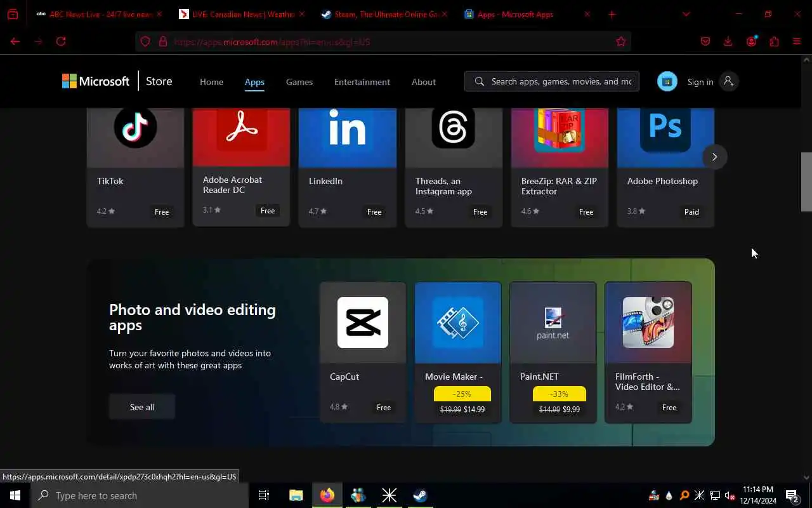Open Firefox application hamburger menu
812x508 pixels.
click(797, 41)
